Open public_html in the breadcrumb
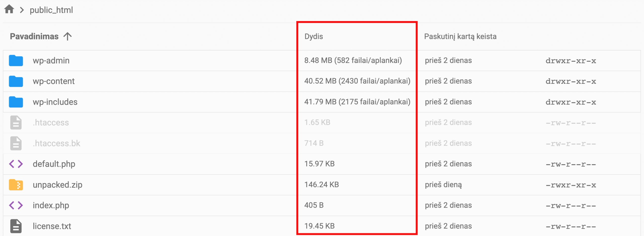 [51, 10]
